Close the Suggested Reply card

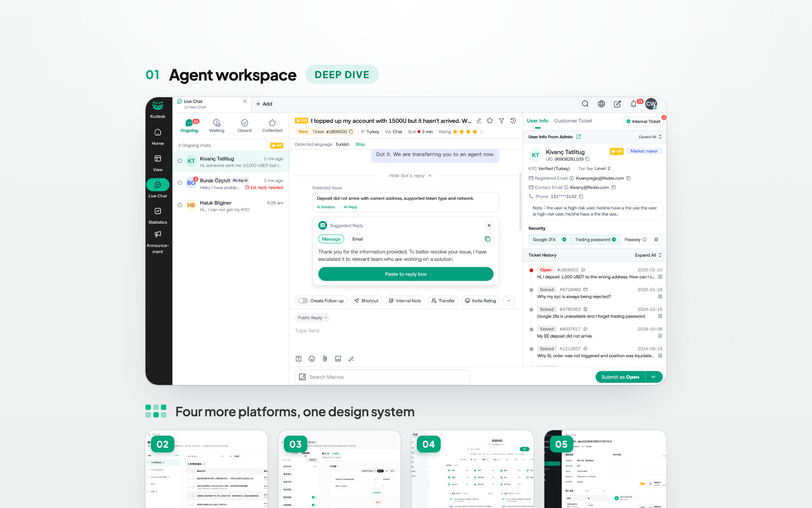coord(489,225)
